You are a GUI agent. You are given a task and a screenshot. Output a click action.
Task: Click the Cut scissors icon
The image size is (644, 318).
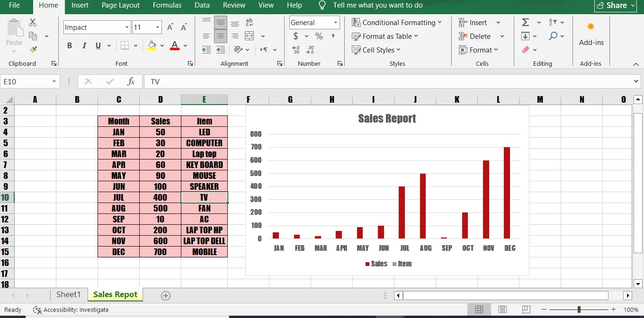(x=33, y=23)
